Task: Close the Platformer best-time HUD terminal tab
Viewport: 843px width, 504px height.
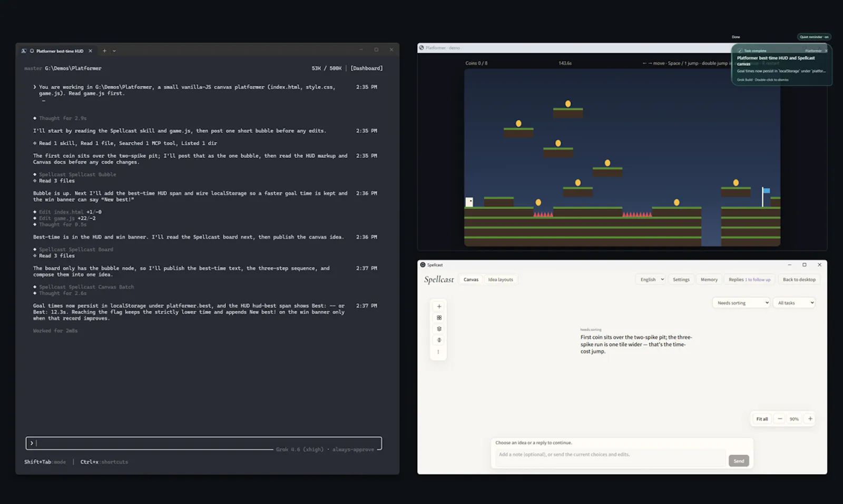Action: pyautogui.click(x=91, y=51)
